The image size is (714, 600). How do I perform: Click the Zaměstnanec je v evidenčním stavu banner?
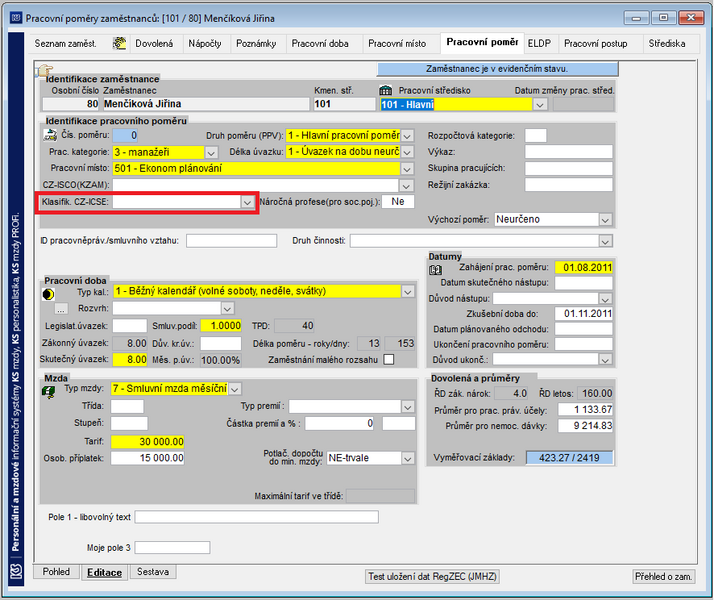point(497,69)
